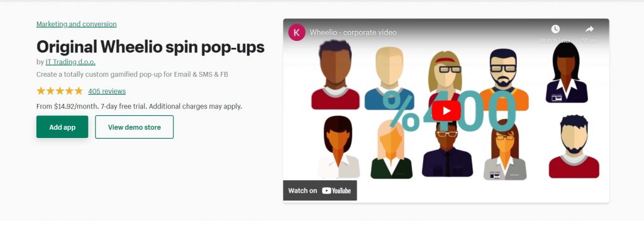Viewport: 644px width, 235px height.
Task: Click the woman avatar with ID badge top right
Action: point(567,72)
